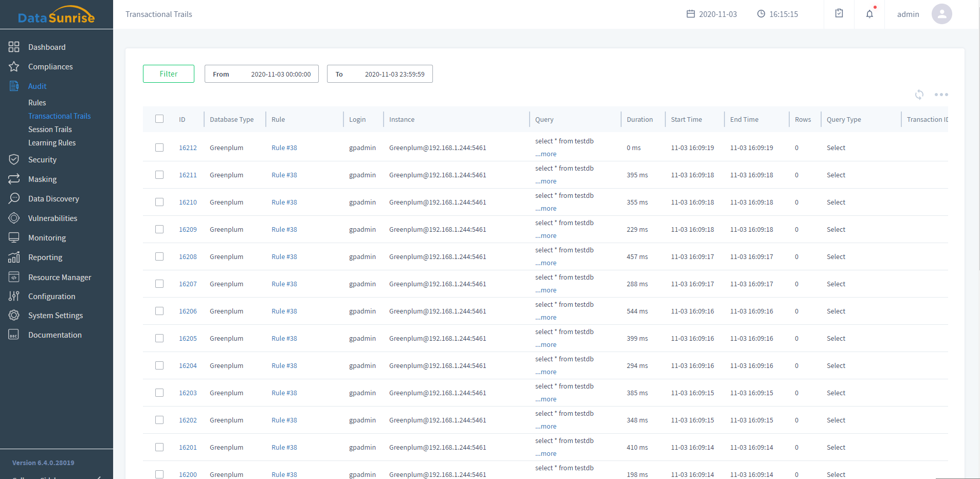Click the Vulnerabilities icon in sidebar

(14, 218)
